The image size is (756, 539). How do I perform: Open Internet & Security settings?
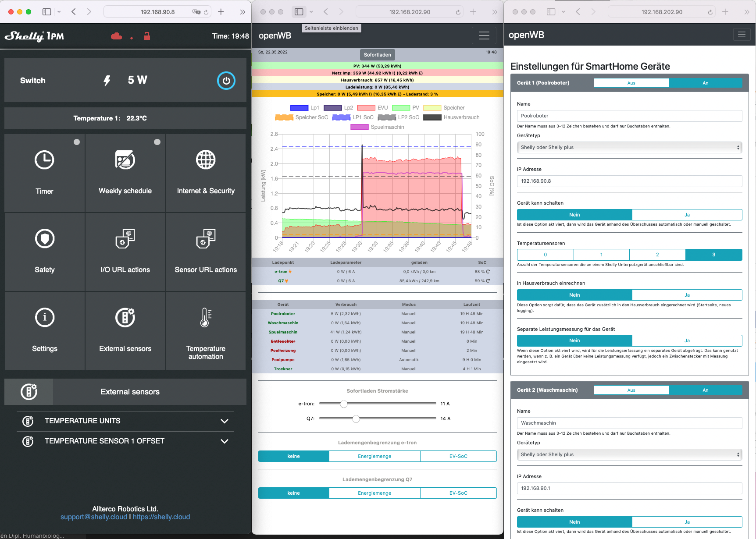(x=206, y=173)
